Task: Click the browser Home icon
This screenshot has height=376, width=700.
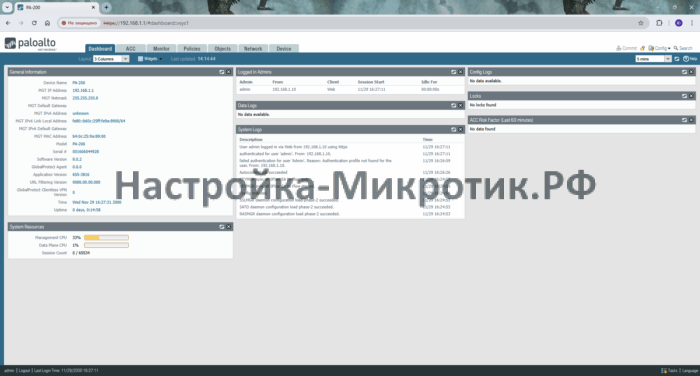Action: click(x=47, y=23)
